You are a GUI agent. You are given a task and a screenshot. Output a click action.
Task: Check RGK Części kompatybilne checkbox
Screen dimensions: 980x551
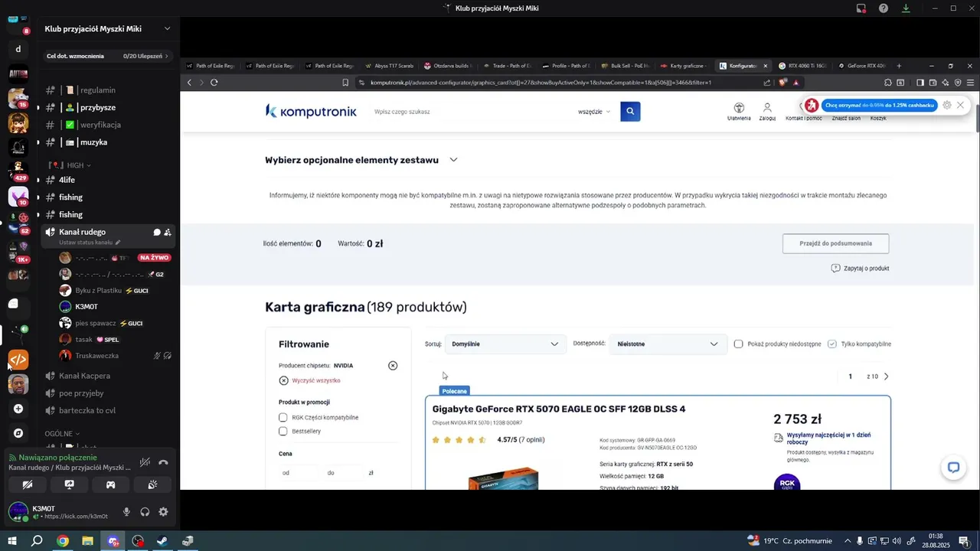point(283,418)
